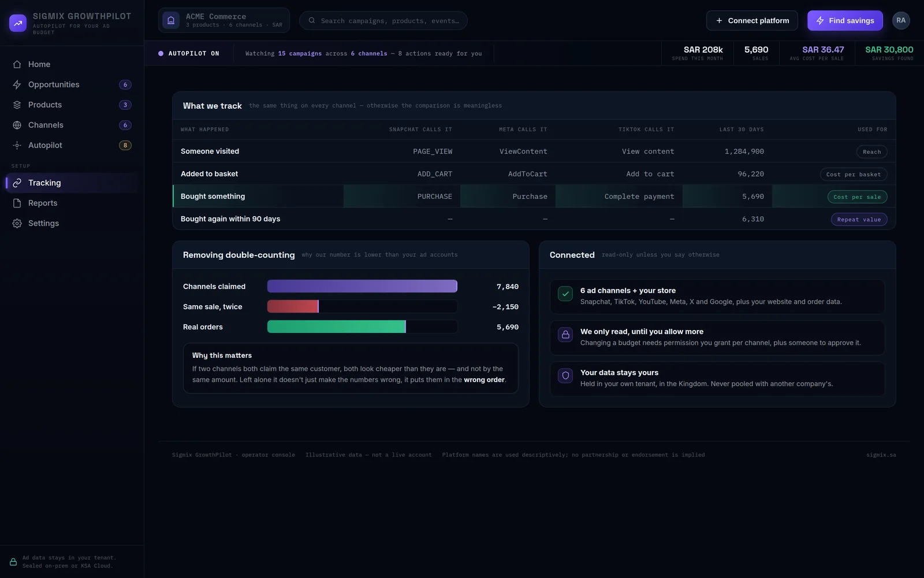Viewport: 924px width, 578px height.
Task: Click the Opportunities lightning icon
Action: point(17,84)
